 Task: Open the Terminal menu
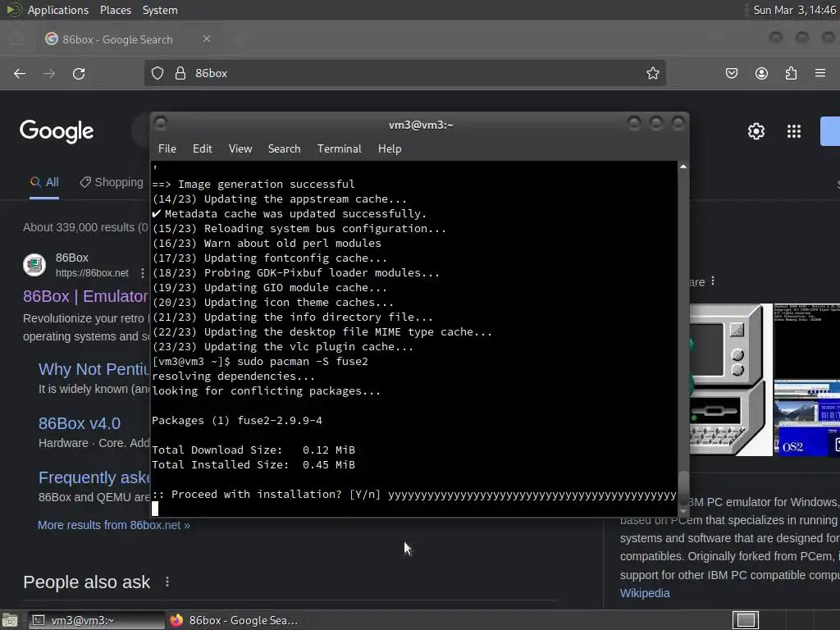339,149
